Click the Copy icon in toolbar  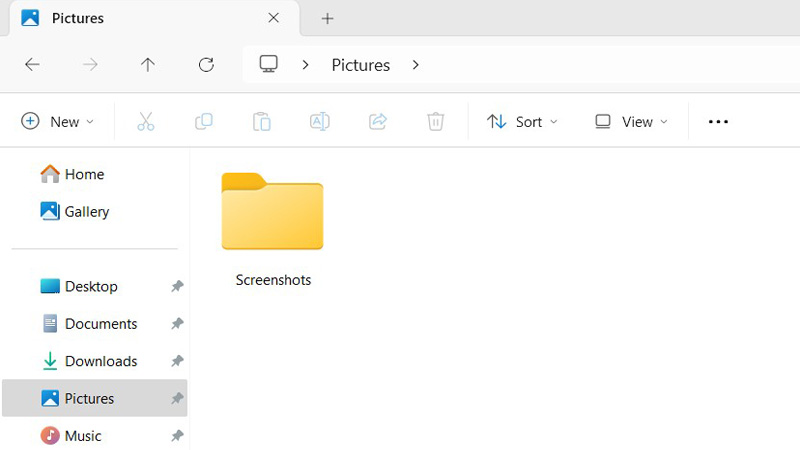pyautogui.click(x=203, y=122)
